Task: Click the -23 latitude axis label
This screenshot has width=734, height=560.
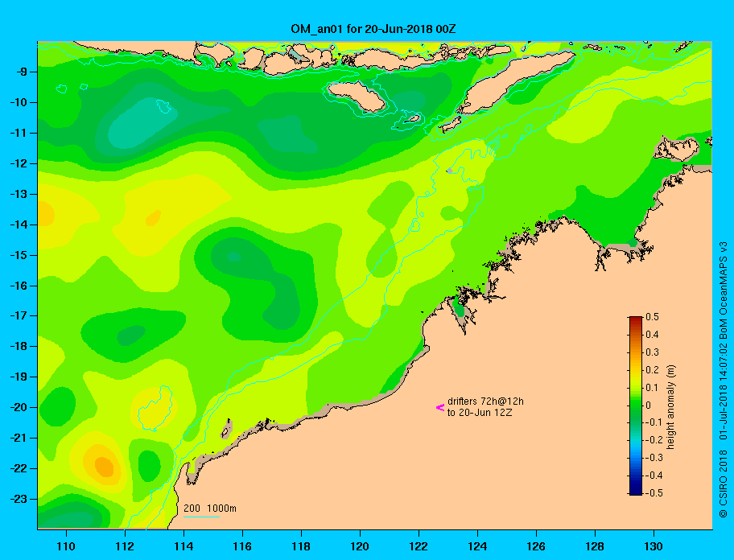Action: (x=19, y=499)
